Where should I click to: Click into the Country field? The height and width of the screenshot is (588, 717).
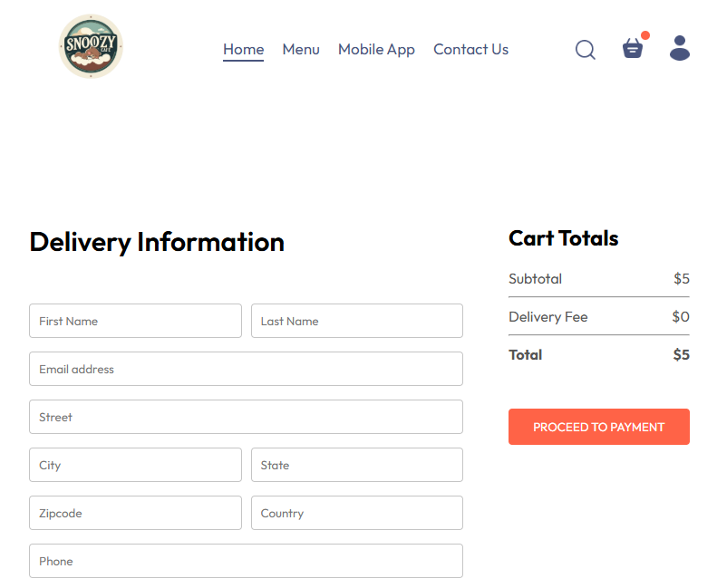click(x=356, y=513)
